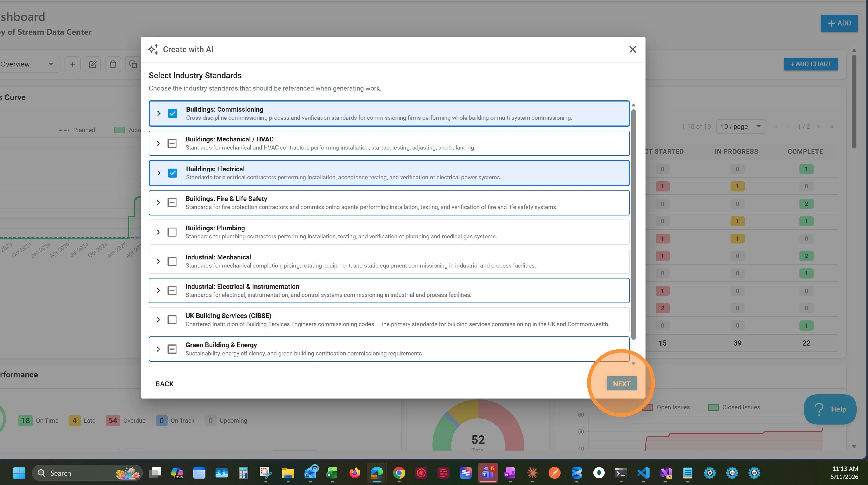
Task: Toggle the Closed Issues legend swatch
Action: (713, 407)
